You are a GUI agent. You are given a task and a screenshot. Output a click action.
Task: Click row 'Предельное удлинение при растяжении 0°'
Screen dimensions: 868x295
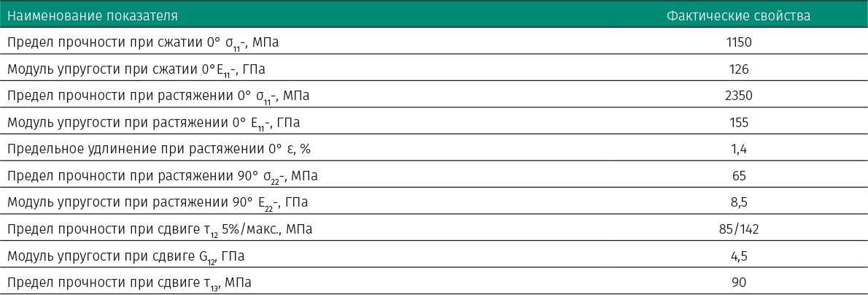(434, 149)
